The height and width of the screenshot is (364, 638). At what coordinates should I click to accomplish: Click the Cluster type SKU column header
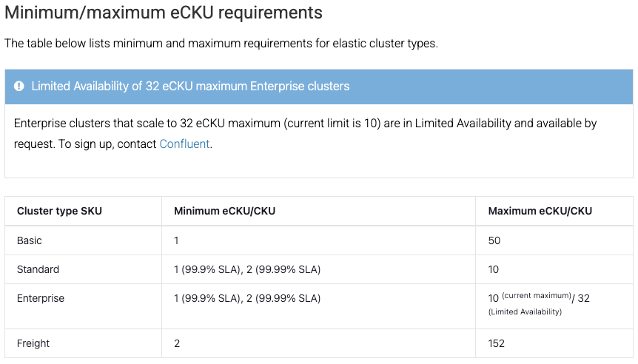coord(59,211)
